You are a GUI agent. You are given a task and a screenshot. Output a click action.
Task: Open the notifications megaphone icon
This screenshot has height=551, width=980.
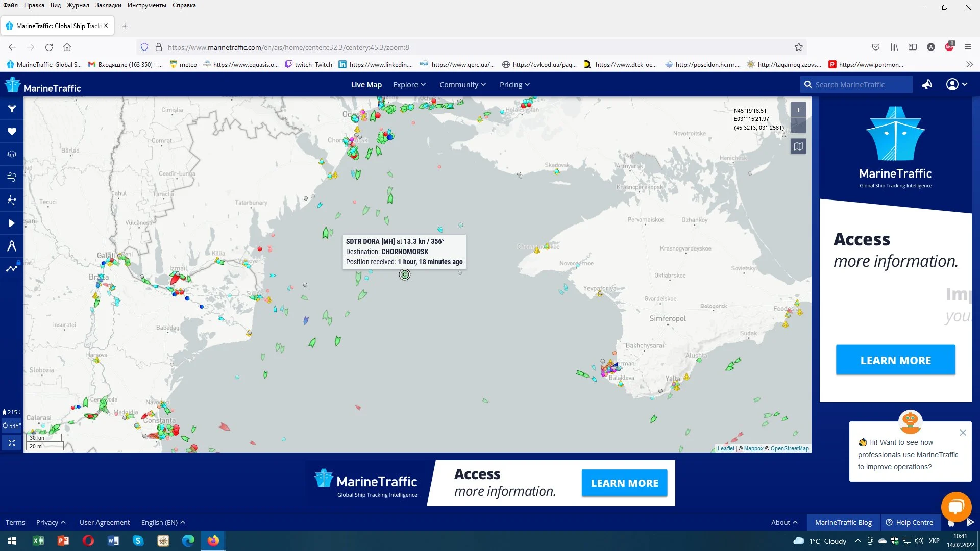[x=927, y=84]
